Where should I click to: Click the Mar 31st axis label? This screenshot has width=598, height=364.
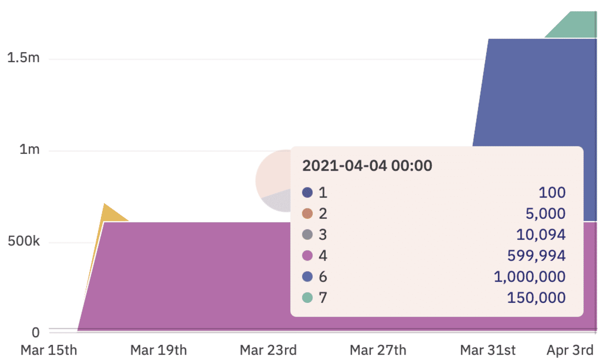tap(488, 350)
